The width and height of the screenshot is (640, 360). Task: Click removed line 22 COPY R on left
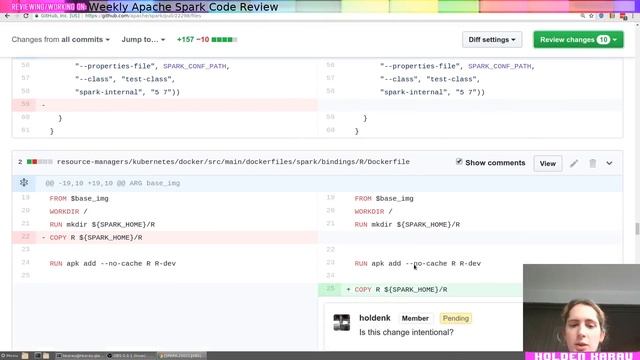[x=164, y=238]
